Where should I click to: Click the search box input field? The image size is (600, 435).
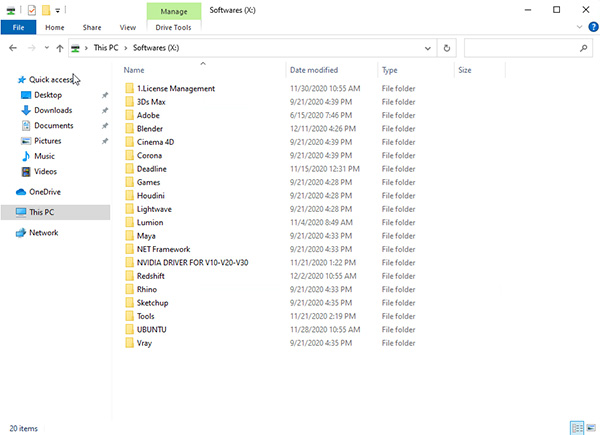[520, 48]
